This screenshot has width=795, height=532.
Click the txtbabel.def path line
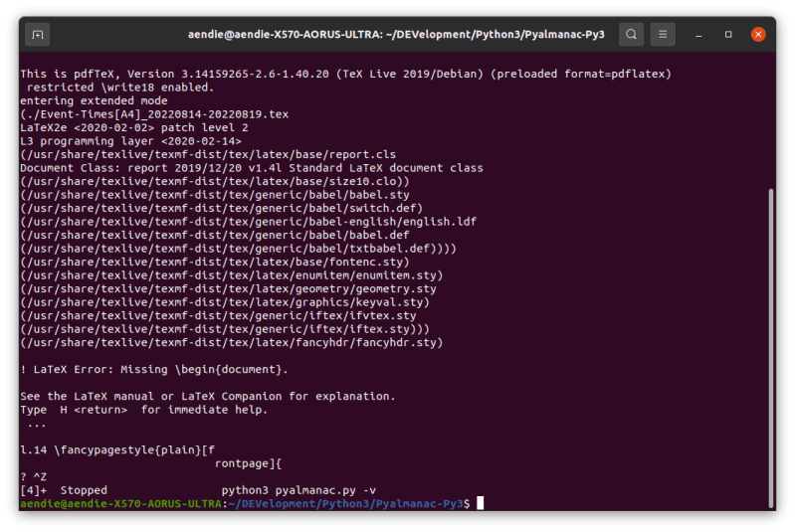238,249
